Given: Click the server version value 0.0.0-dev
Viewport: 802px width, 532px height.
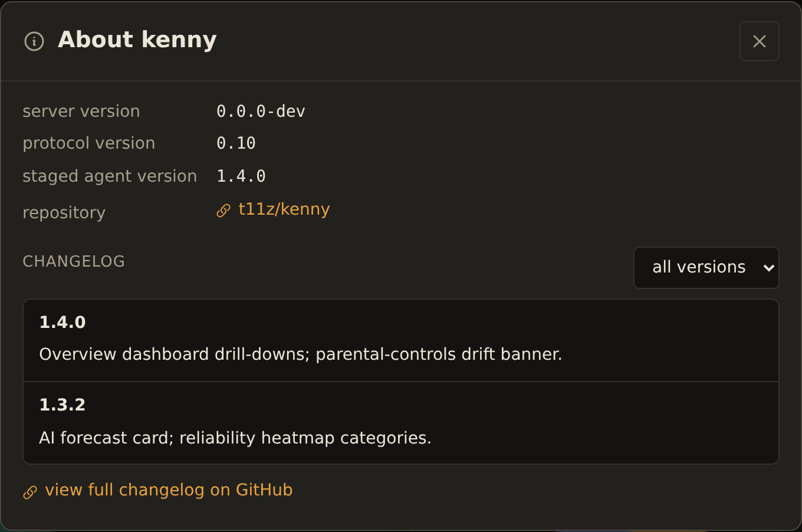Looking at the screenshot, I should [261, 111].
